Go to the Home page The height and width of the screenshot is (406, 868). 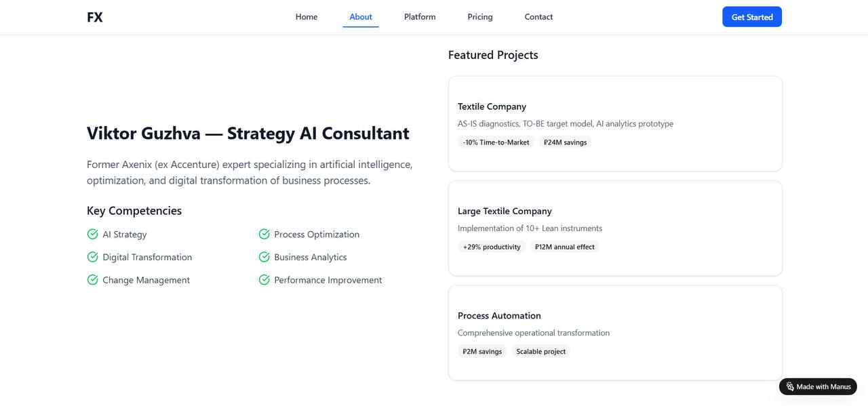307,17
